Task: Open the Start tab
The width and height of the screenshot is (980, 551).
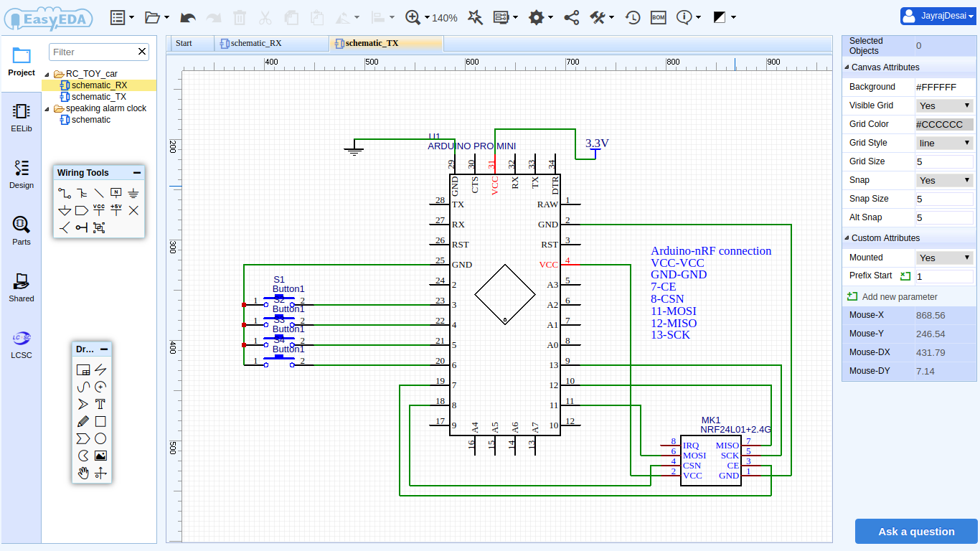Action: coord(184,43)
